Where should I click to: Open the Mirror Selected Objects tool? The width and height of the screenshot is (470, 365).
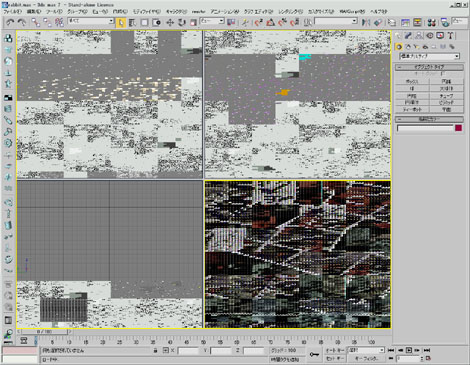[x=366, y=22]
